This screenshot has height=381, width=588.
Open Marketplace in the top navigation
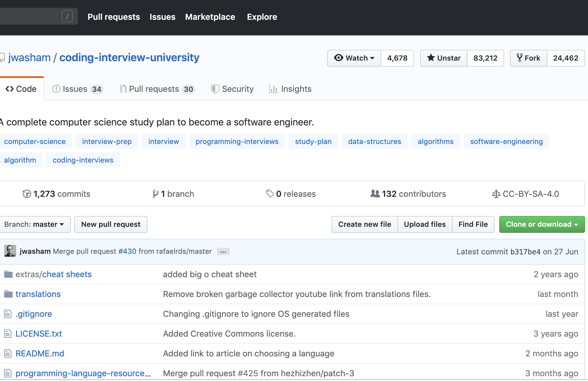[x=210, y=17]
